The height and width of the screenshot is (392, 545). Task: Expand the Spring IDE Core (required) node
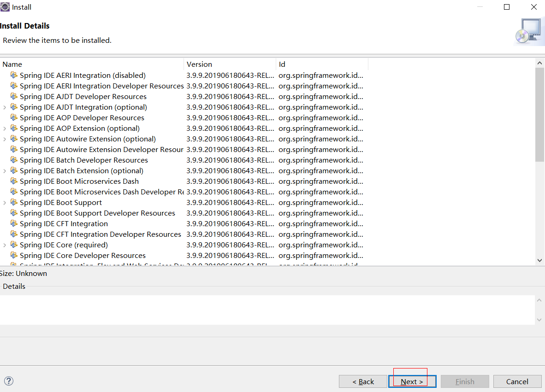coord(5,245)
